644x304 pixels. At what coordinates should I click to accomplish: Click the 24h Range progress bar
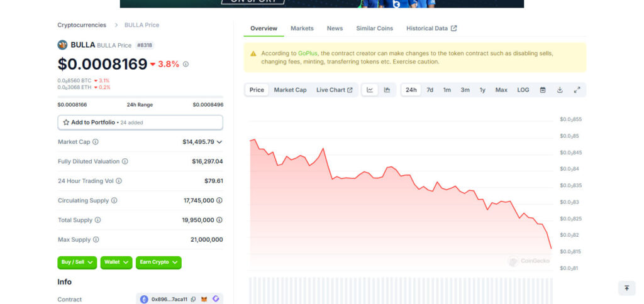pyautogui.click(x=140, y=97)
